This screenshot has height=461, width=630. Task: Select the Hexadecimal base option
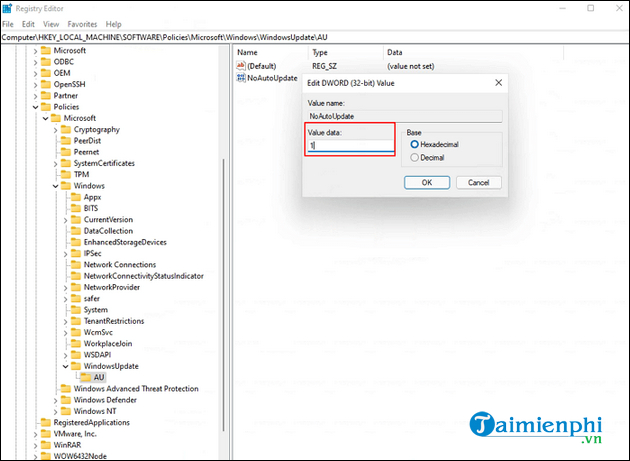pyautogui.click(x=413, y=144)
